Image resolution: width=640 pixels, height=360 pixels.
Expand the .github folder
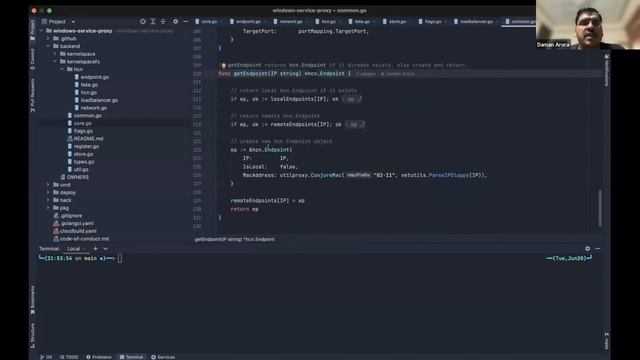coord(48,38)
